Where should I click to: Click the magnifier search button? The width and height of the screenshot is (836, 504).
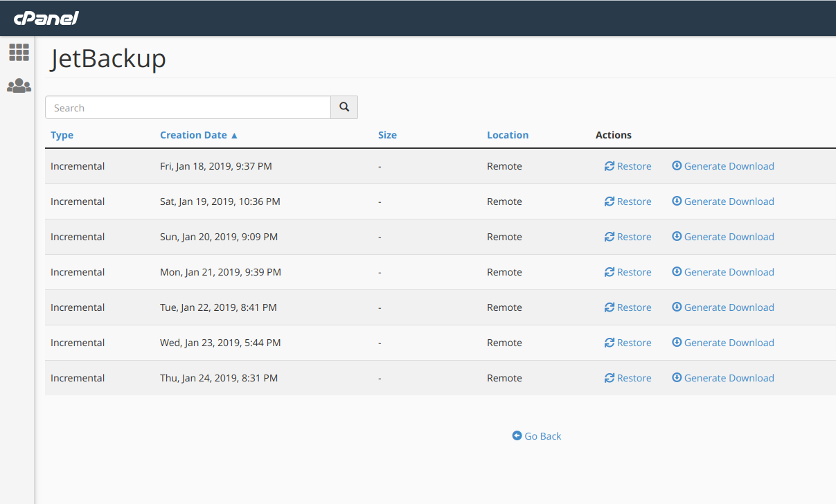[344, 107]
